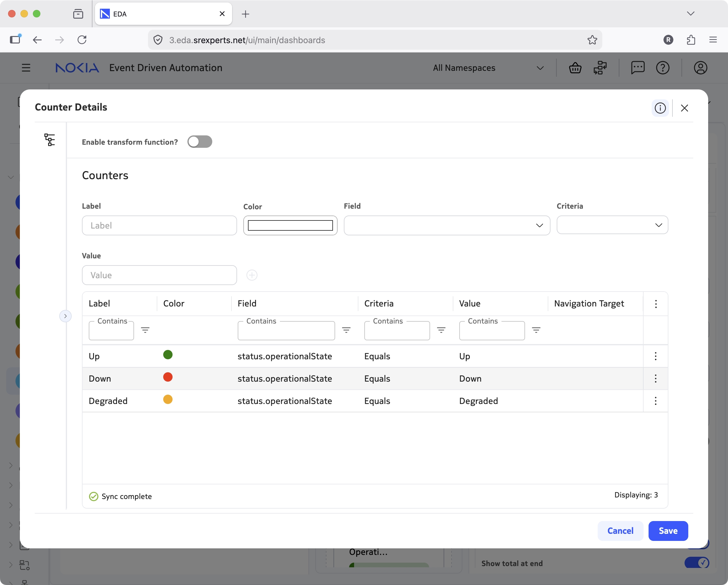Focus the Label input field
728x585 pixels.
(x=159, y=225)
